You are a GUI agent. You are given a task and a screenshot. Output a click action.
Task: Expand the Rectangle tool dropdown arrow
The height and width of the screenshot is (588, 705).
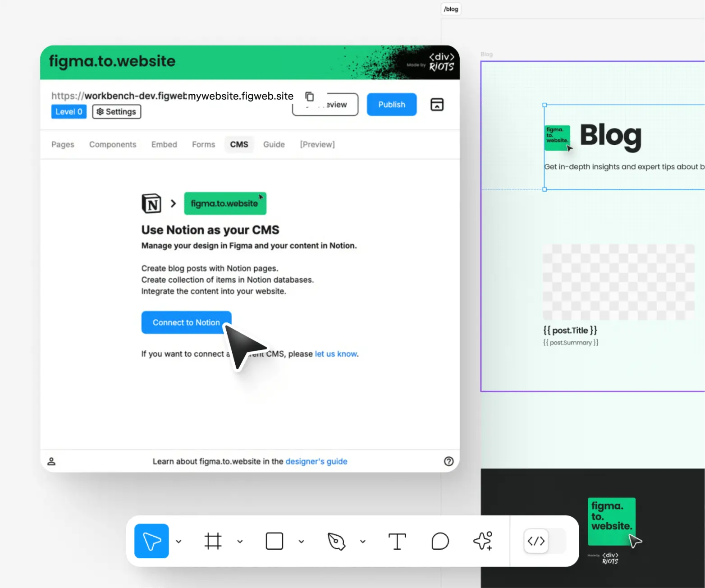pos(301,542)
